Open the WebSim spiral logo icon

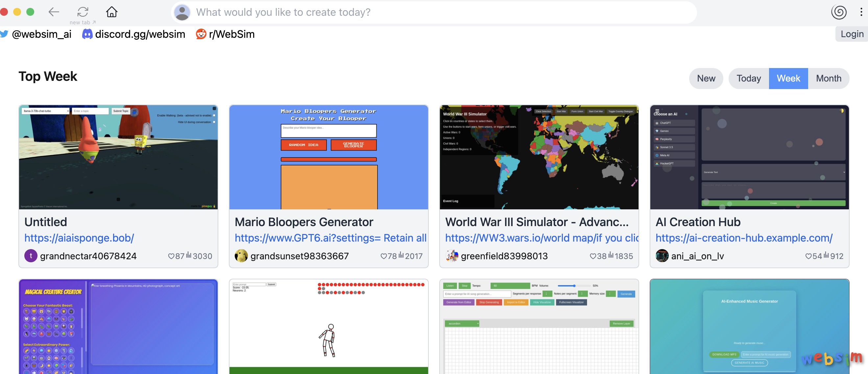click(x=839, y=12)
